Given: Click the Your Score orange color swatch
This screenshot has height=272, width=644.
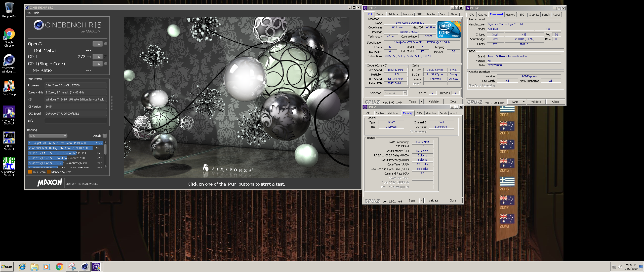Looking at the screenshot, I should pos(30,172).
